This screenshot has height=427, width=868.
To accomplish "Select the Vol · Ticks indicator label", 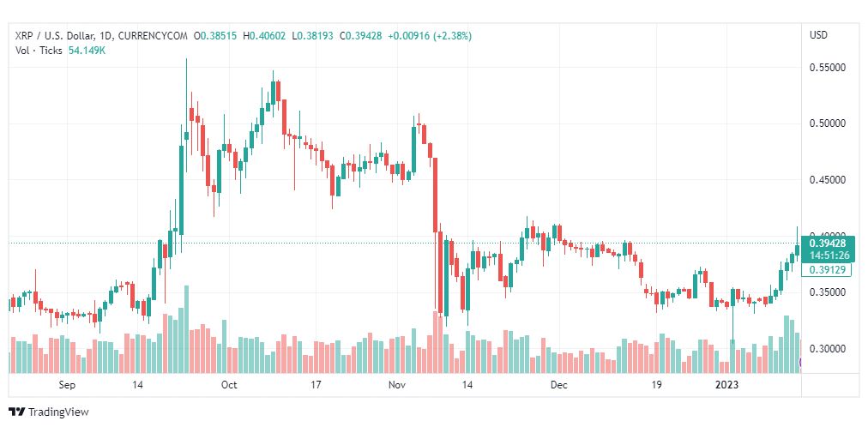I will point(39,50).
